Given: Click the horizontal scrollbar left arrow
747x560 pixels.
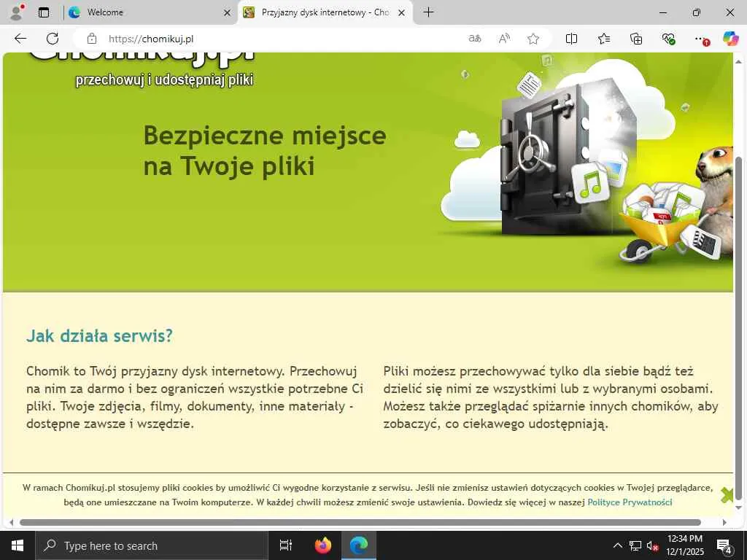Looking at the screenshot, I should (12, 522).
